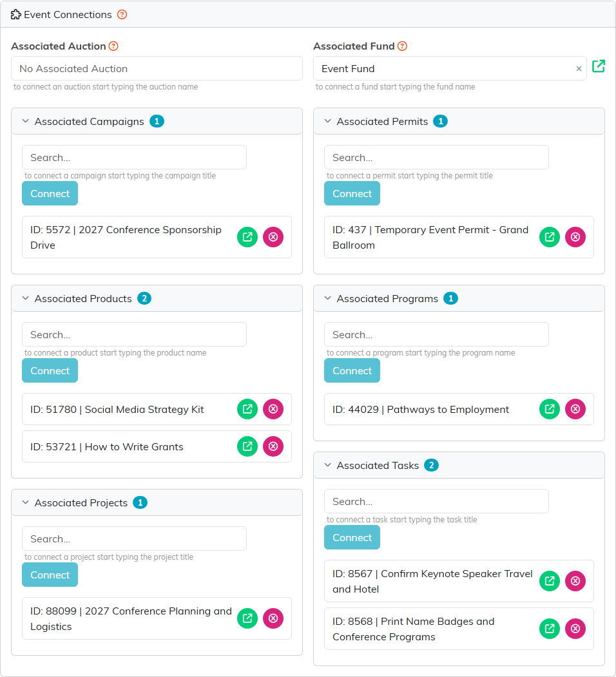Screen dimensions: 616x677
Task: Collapse Associated Permits section
Action: pyautogui.click(x=328, y=121)
